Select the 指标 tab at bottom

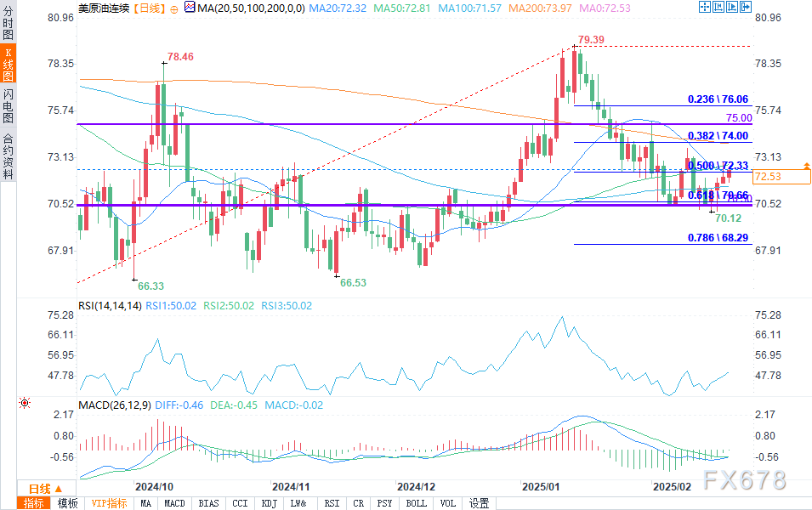[x=34, y=503]
